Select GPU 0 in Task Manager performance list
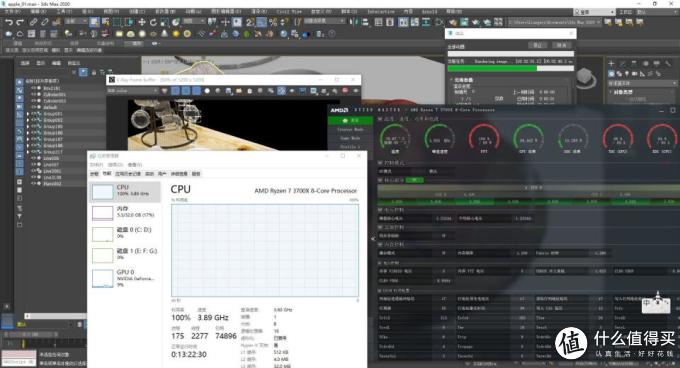 pos(124,278)
